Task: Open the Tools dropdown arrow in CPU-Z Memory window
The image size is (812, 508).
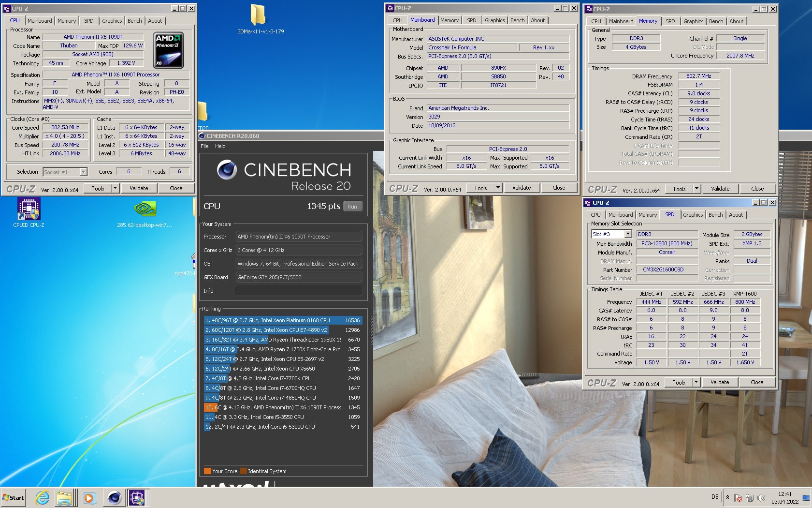Action: click(x=696, y=189)
